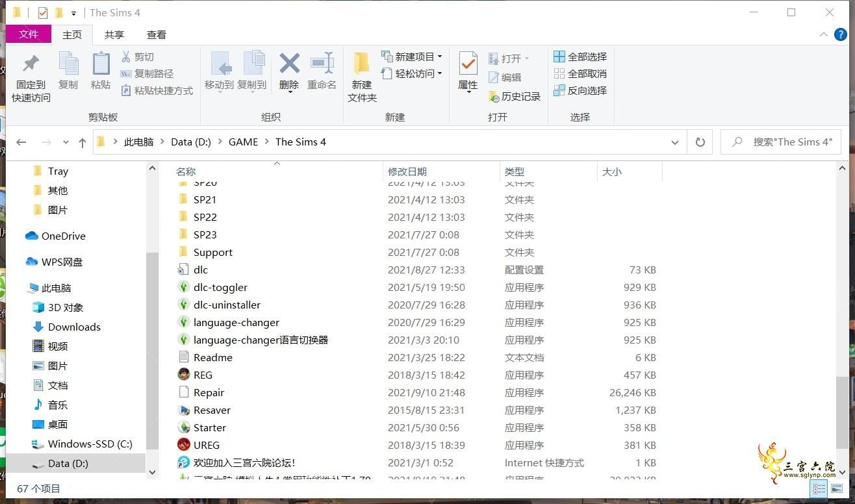Expand the address bar history dropdown
Viewport: 855px width, 504px height.
point(675,142)
